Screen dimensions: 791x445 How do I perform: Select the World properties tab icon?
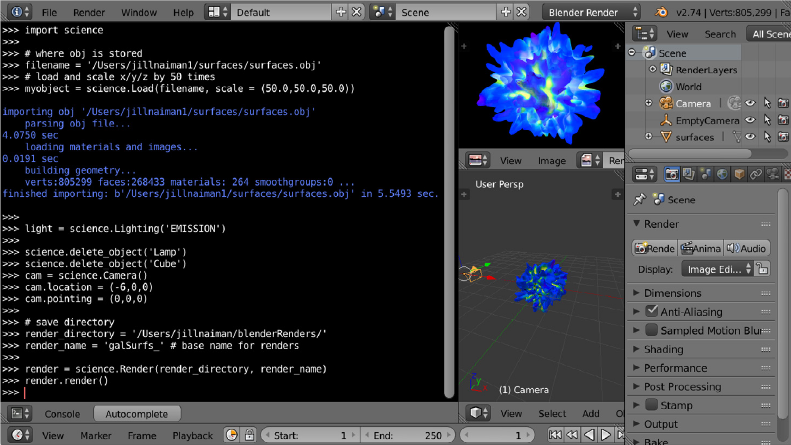coord(722,175)
